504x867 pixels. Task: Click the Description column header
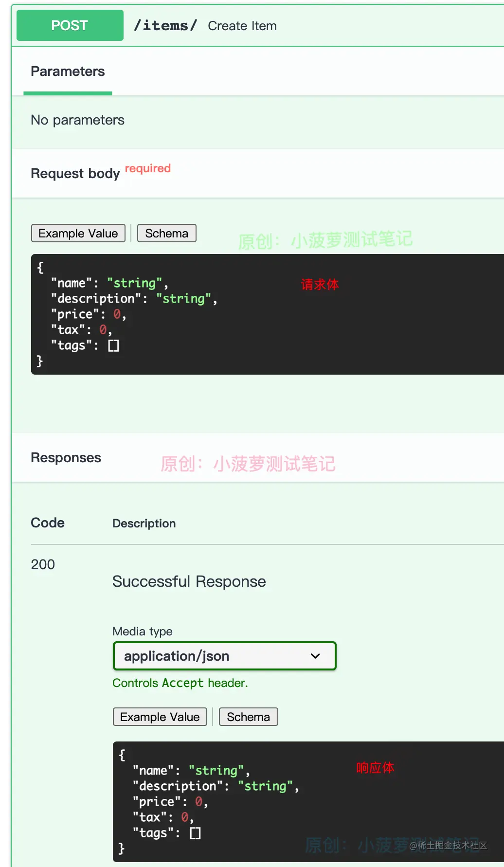(144, 524)
